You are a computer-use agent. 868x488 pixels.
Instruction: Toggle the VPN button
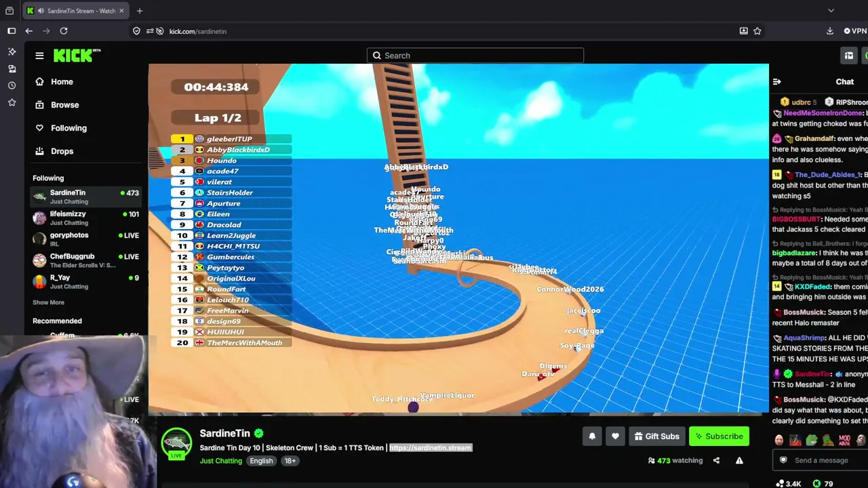tap(856, 31)
